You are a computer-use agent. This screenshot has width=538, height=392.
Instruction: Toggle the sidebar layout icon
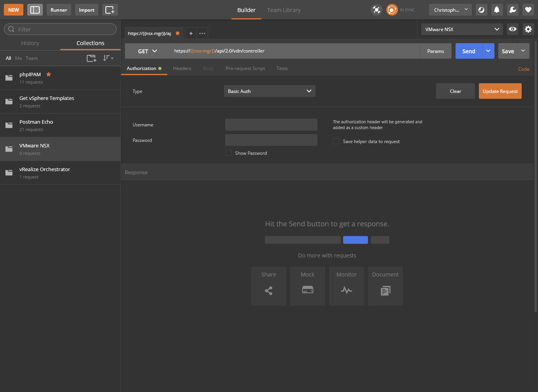[x=35, y=10]
